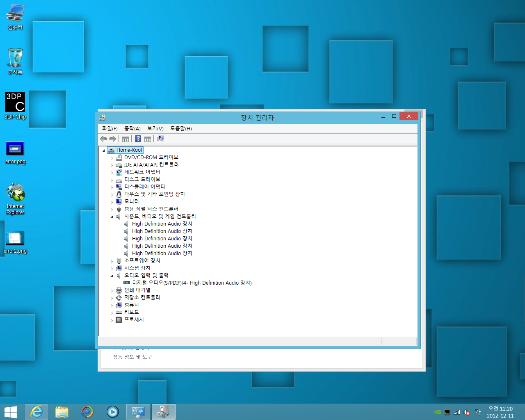This screenshot has width=525, height=420.
Task: Open File Explorer from the taskbar
Action: (62, 412)
